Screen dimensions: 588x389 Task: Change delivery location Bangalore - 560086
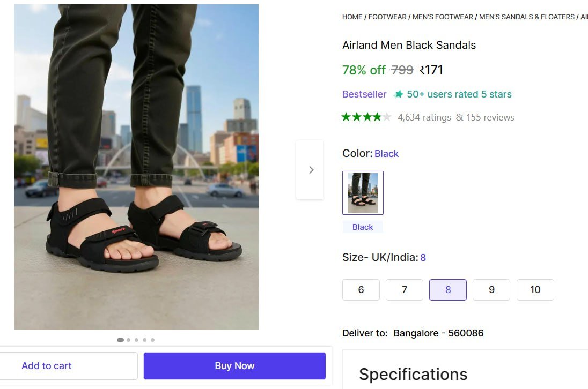pyautogui.click(x=438, y=333)
